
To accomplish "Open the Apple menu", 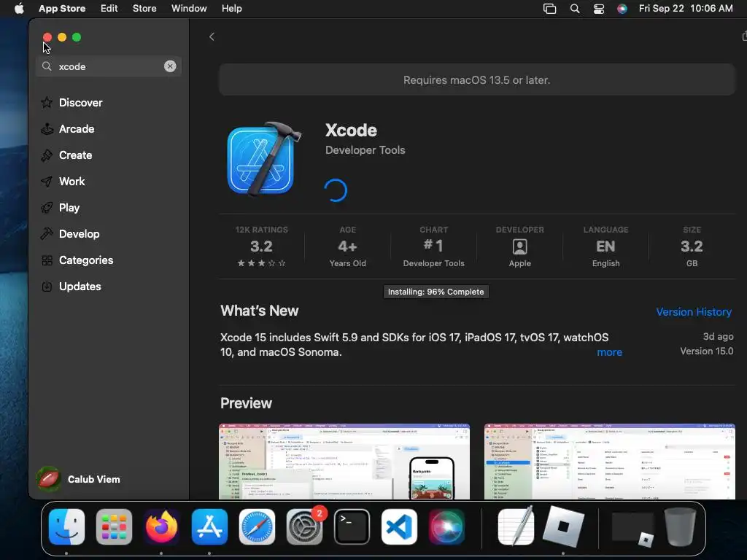I will (x=19, y=8).
